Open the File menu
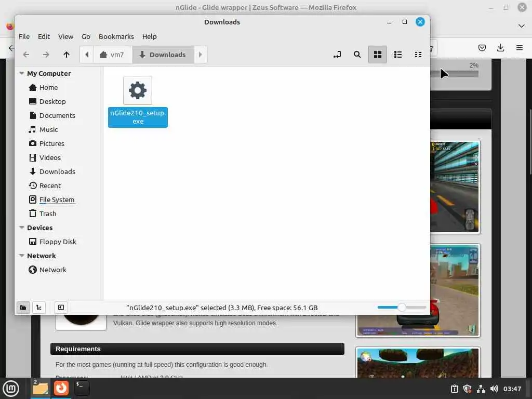The width and height of the screenshot is (532, 399). 24,37
